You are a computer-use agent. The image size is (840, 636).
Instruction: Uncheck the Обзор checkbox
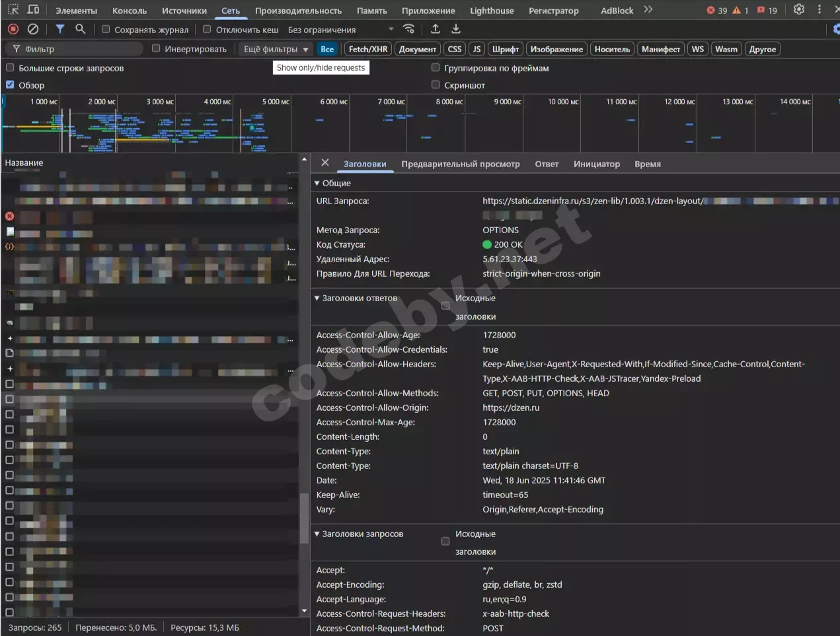pos(10,85)
